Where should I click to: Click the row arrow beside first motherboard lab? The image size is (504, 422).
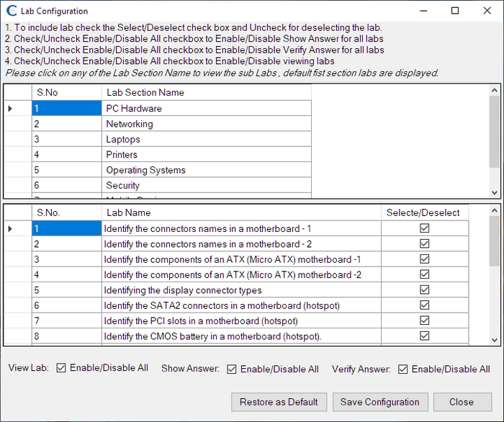click(10, 229)
